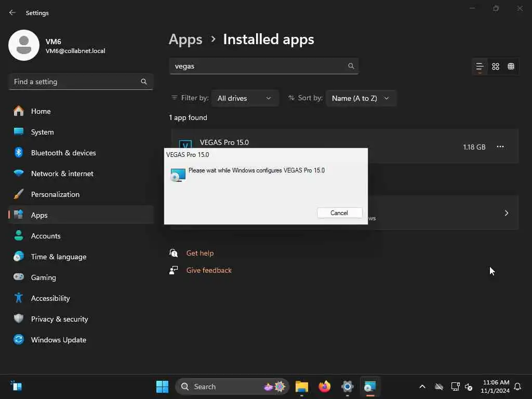
Task: Switch to tiles view layout
Action: pos(511,66)
